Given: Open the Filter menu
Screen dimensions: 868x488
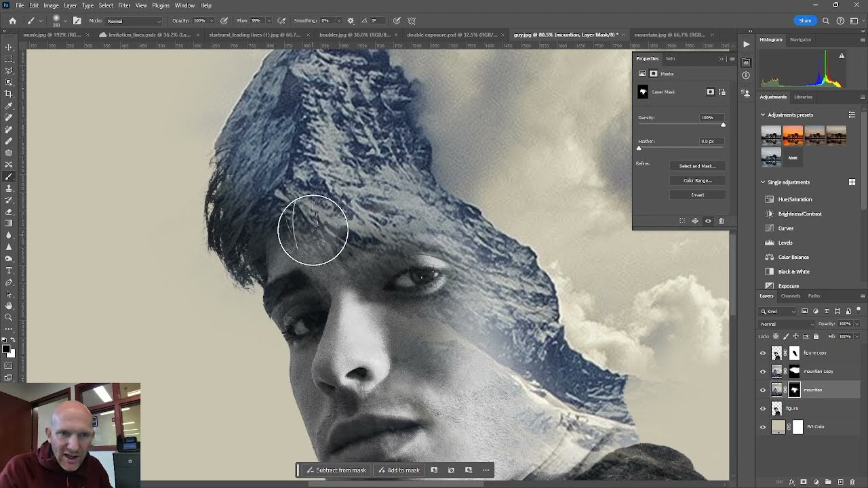Looking at the screenshot, I should pos(124,5).
